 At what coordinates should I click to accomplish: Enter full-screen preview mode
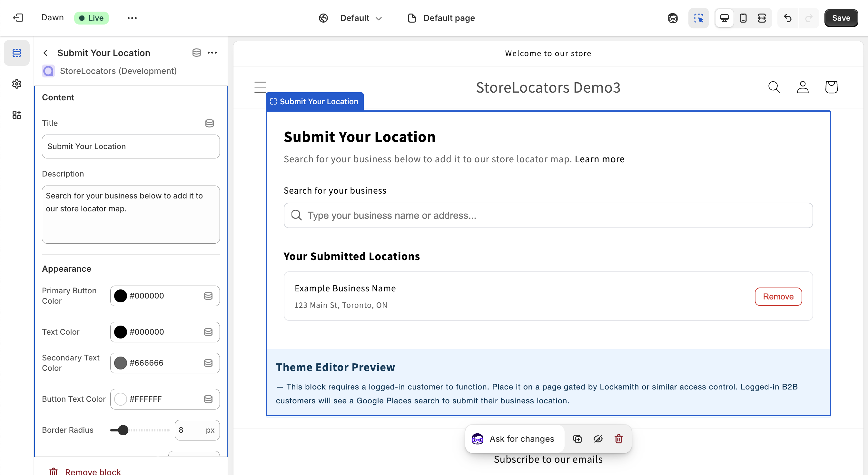762,18
